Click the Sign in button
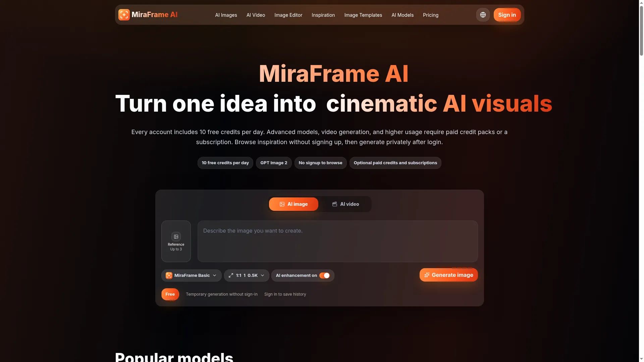644x362 pixels. [x=507, y=15]
